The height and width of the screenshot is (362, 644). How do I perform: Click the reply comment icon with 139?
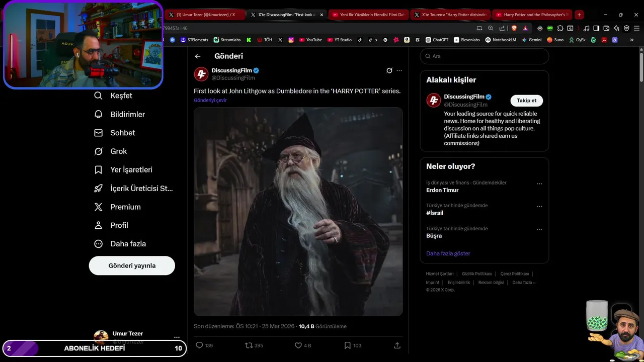(199, 345)
